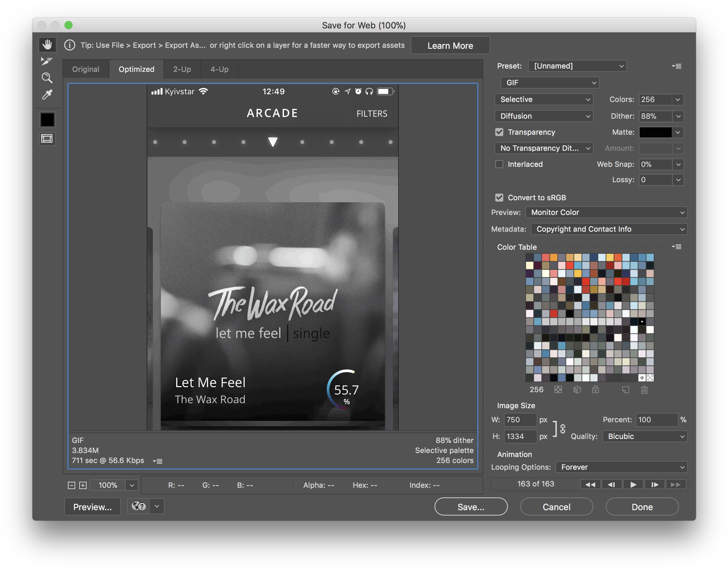Open the Optimize panel flyout menu icon
This screenshot has width=728, height=570.
(677, 66)
